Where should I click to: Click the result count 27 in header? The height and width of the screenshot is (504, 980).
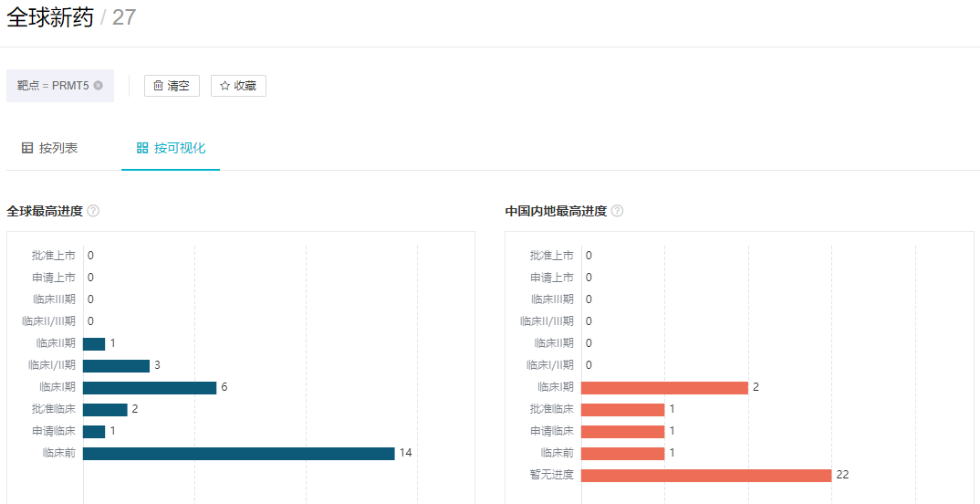tap(124, 16)
